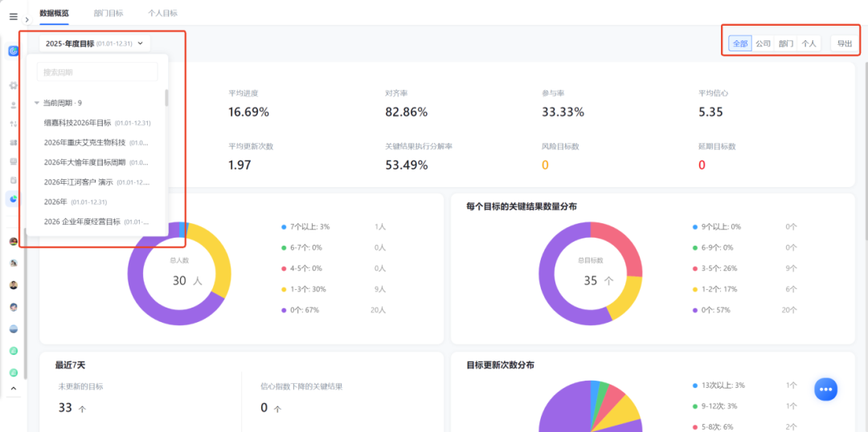
Task: Open the hamburger menu in the sidebar
Action: click(14, 17)
